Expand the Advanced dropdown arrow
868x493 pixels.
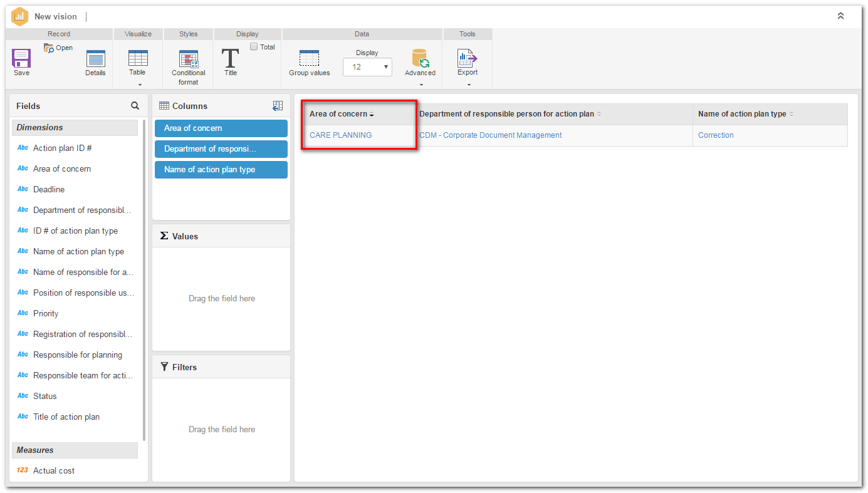click(x=421, y=85)
